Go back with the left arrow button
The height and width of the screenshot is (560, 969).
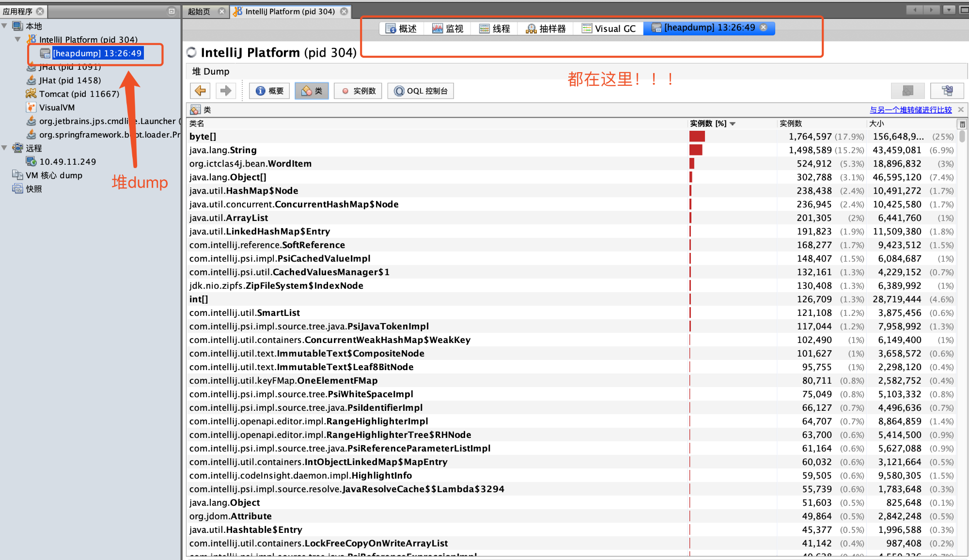pyautogui.click(x=200, y=91)
